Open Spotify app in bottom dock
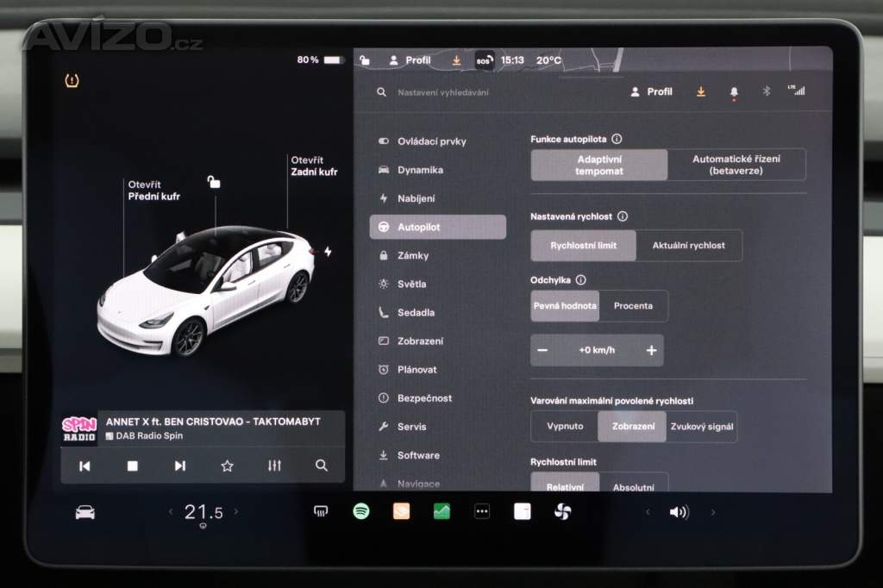 (x=360, y=511)
